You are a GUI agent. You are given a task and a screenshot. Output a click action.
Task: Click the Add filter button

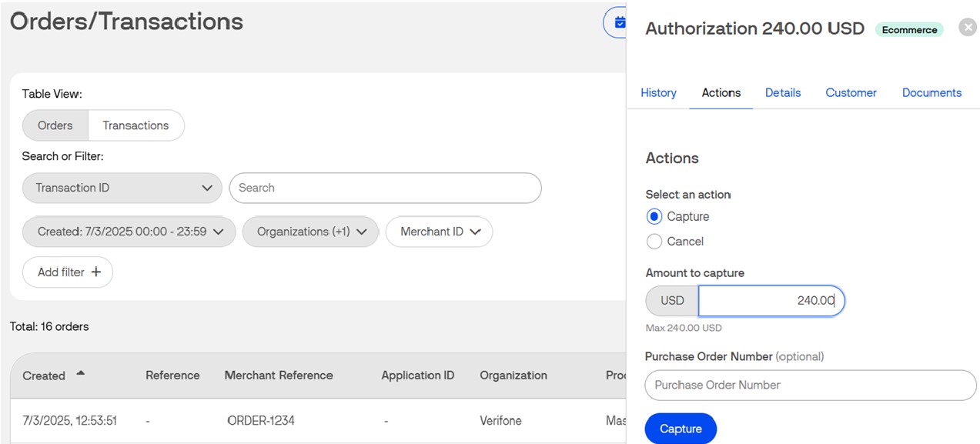click(x=68, y=272)
